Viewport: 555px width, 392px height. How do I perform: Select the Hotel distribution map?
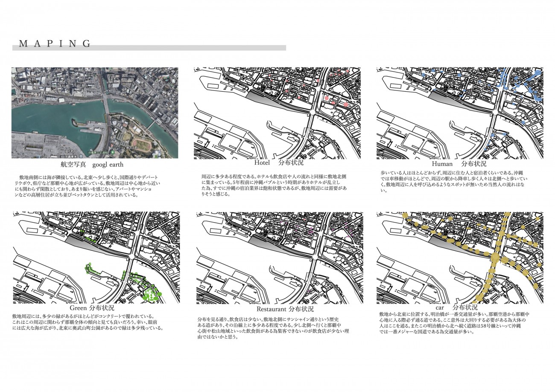tap(277, 113)
